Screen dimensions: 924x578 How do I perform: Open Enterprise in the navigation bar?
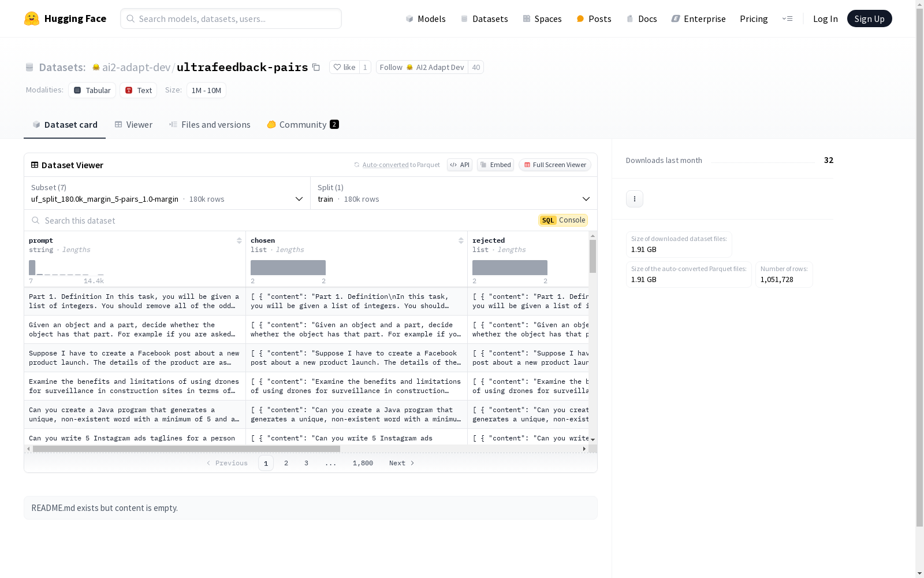pyautogui.click(x=698, y=18)
